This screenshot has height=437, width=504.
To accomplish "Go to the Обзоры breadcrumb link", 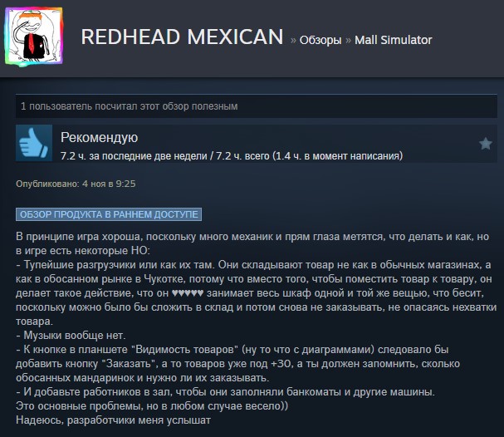I will [x=321, y=40].
